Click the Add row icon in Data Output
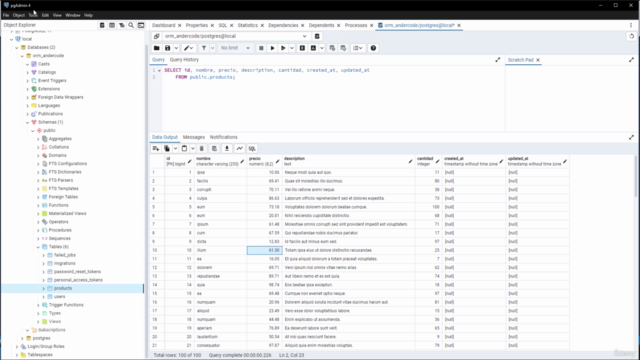Image resolution: width=640 pixels, height=360 pixels. tap(156, 149)
